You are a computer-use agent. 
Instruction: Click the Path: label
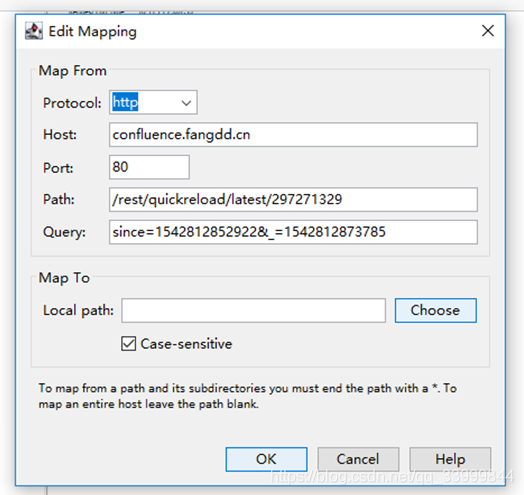pos(59,200)
